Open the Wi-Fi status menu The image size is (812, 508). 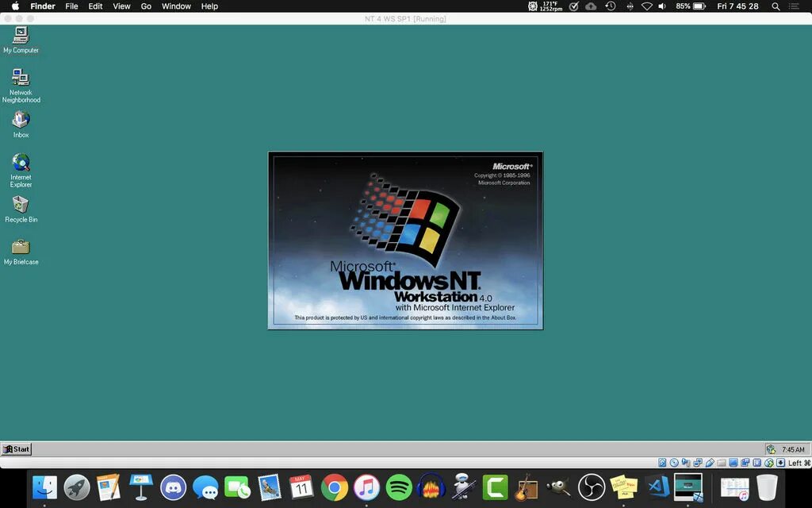tap(647, 6)
